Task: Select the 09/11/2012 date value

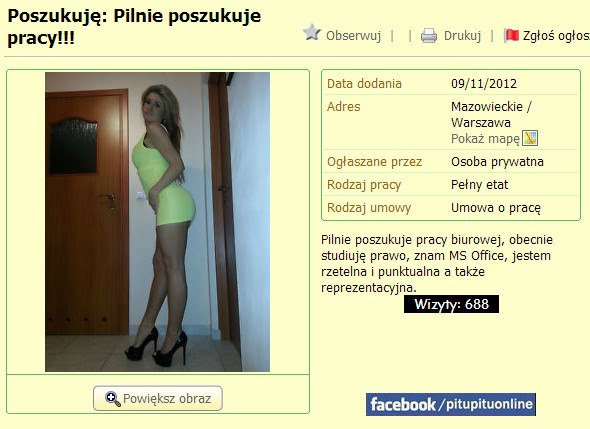Action: (484, 84)
